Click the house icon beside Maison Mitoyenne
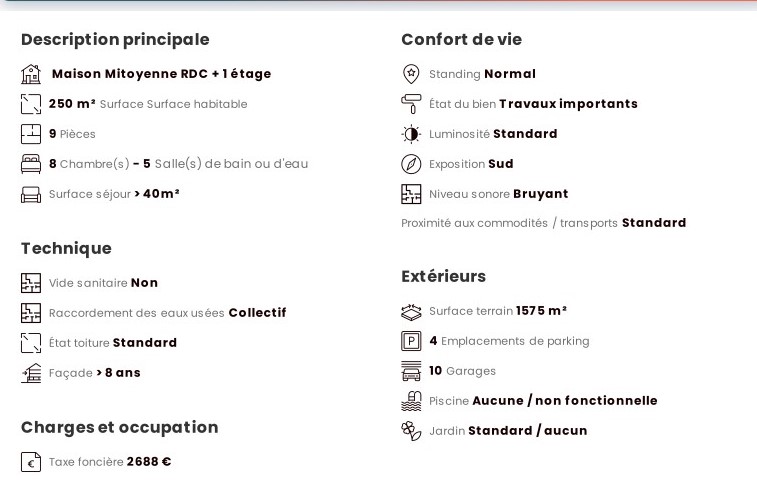 31,74
